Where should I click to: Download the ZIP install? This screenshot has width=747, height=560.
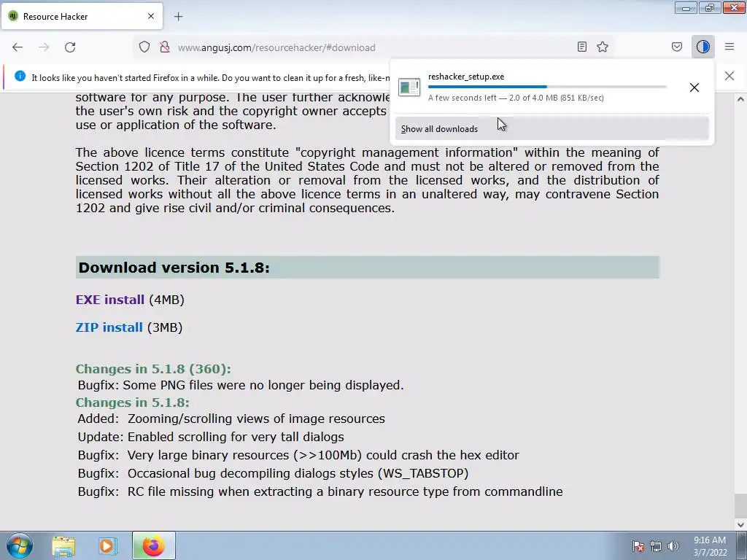(109, 327)
